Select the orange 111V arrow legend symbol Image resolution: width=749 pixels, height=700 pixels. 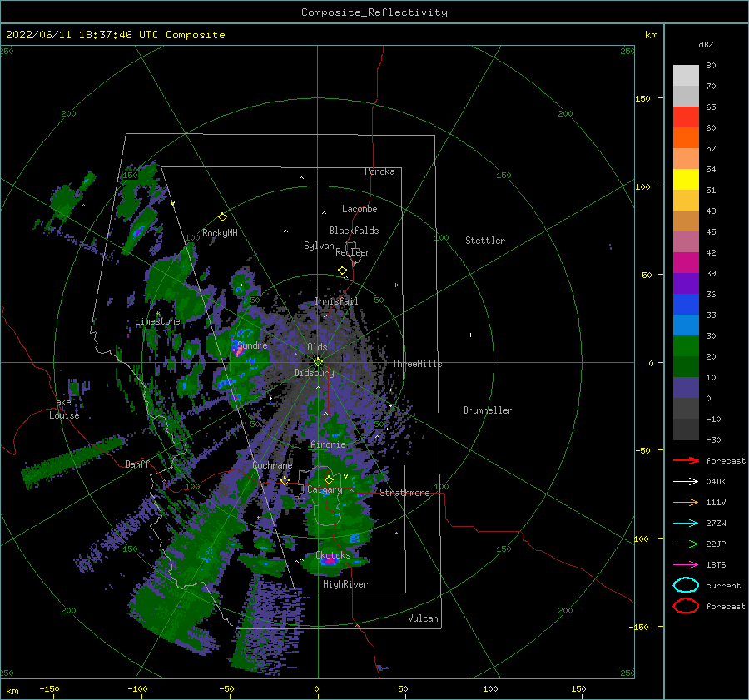pos(686,502)
